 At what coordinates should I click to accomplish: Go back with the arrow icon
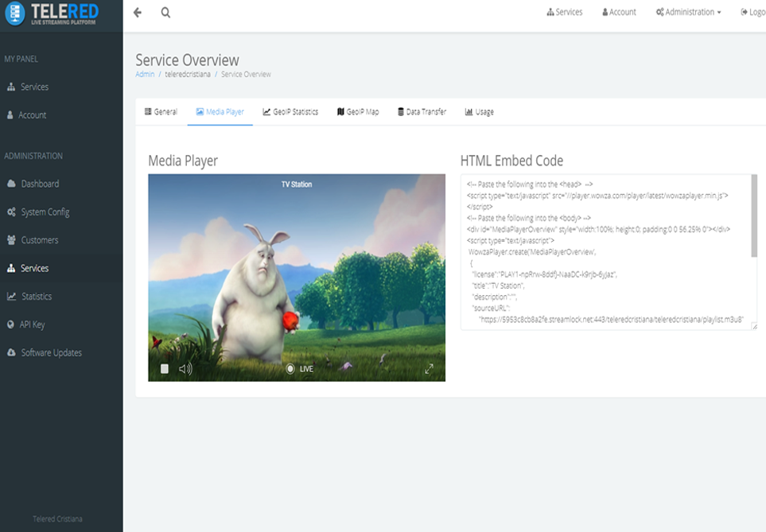(x=138, y=12)
